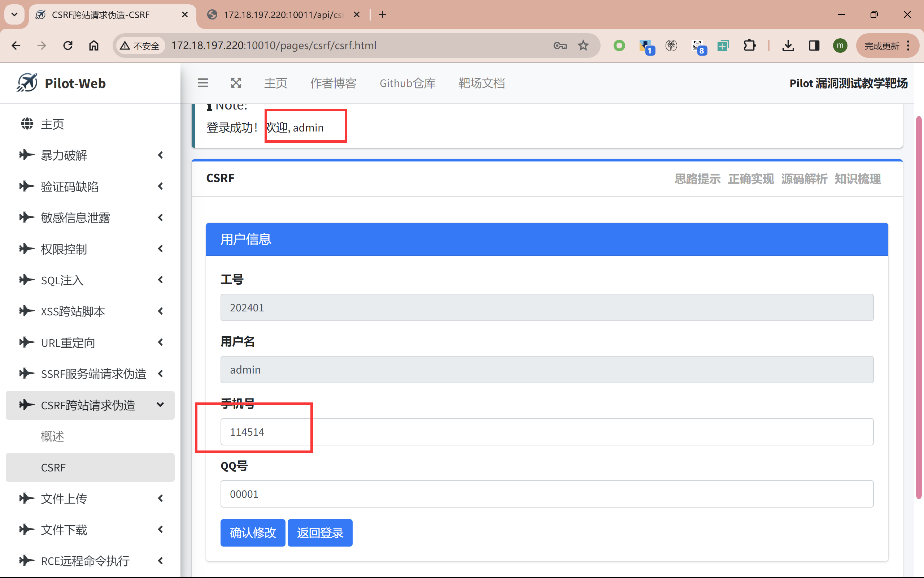Click the globe icon beside 主页

pyautogui.click(x=27, y=124)
